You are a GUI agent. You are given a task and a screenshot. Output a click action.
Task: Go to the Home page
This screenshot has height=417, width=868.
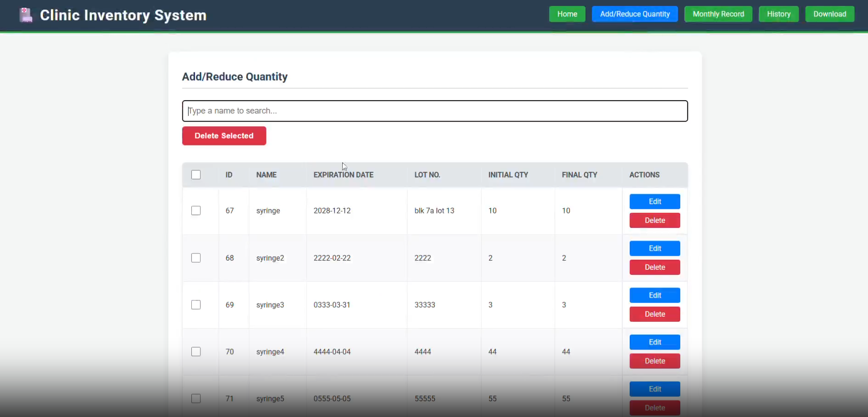coord(567,14)
